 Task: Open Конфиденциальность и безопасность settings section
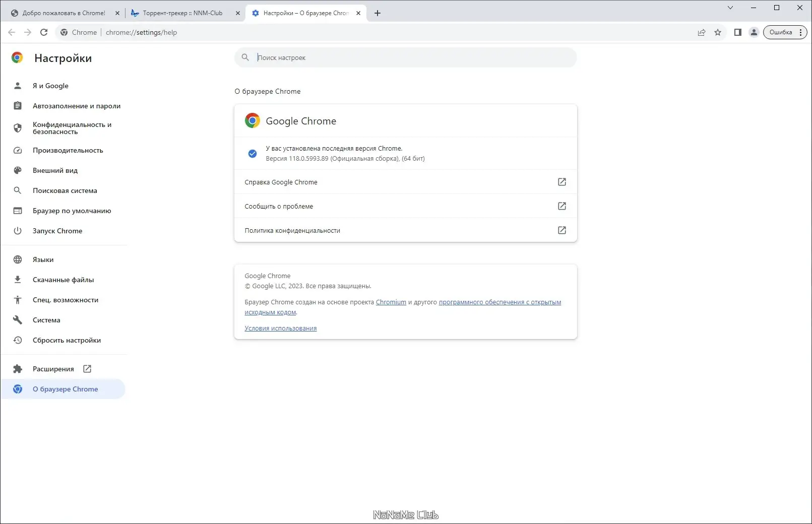click(x=72, y=128)
